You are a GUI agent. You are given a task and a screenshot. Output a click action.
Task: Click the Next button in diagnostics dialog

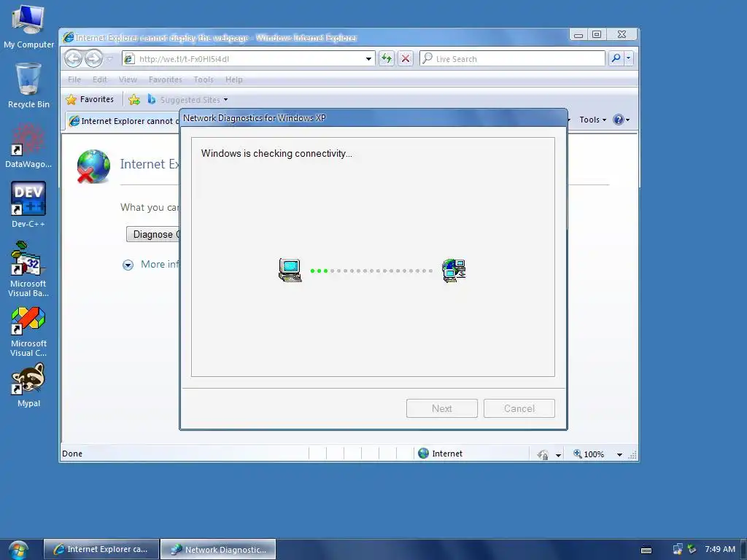(x=441, y=408)
